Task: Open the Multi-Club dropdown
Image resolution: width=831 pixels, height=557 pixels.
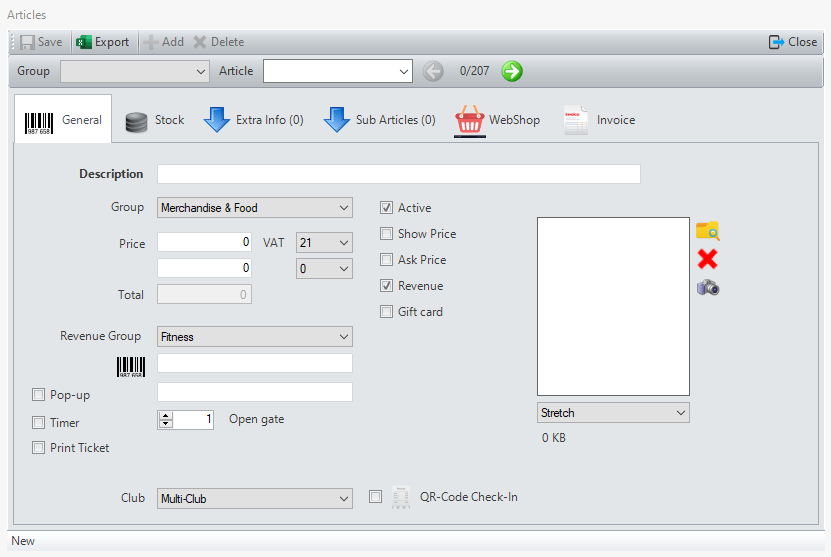Action: point(255,498)
